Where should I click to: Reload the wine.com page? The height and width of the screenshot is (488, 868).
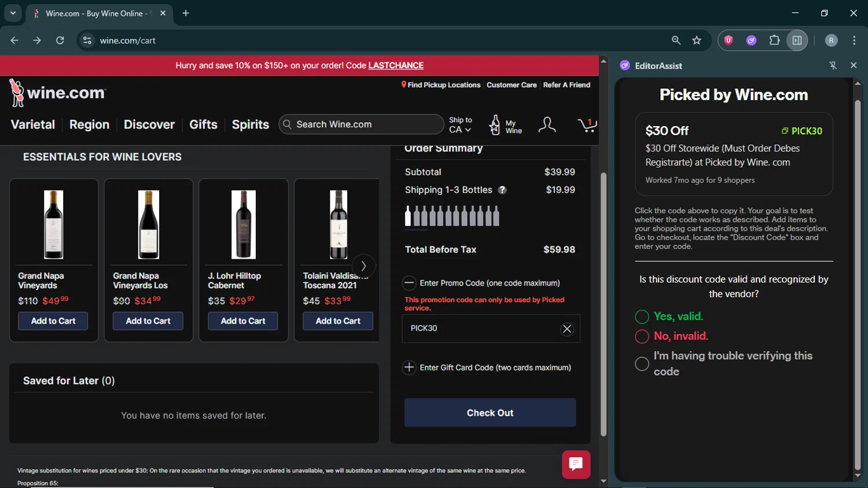[60, 41]
